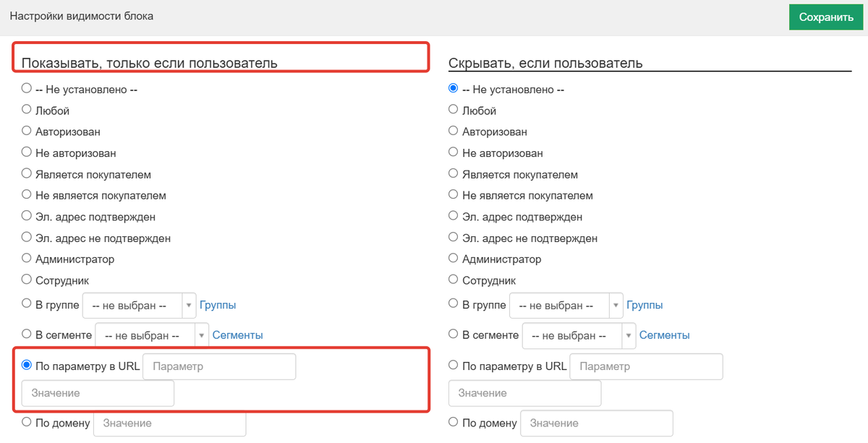Select 'Любой' radio under Показывать
The width and height of the screenshot is (868, 443).
click(27, 110)
